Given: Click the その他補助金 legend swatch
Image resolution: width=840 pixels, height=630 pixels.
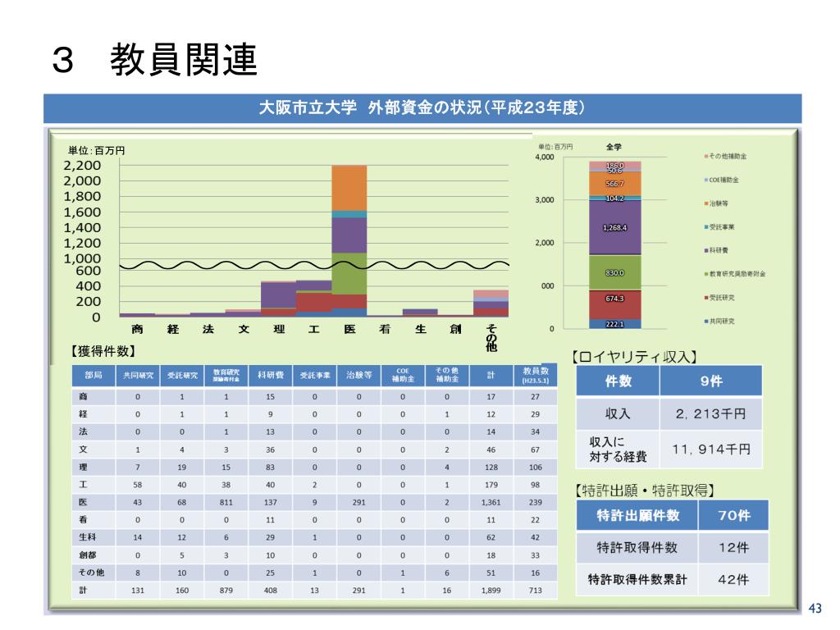Looking at the screenshot, I should click(706, 157).
